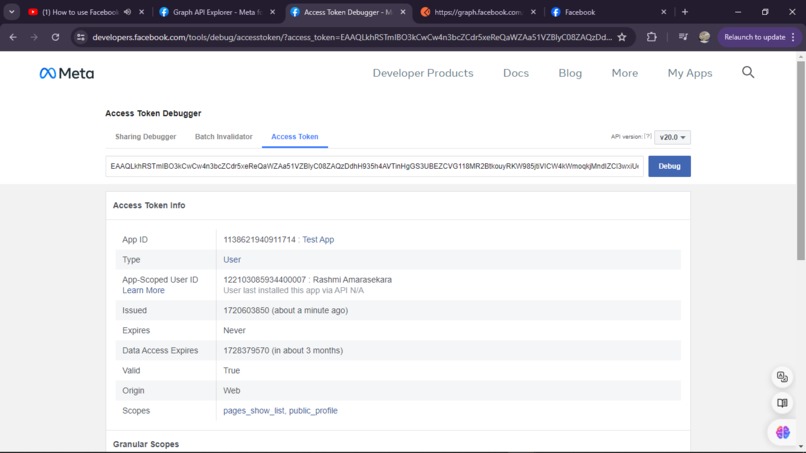
Task: Open the Extensions puzzle icon
Action: (x=652, y=37)
